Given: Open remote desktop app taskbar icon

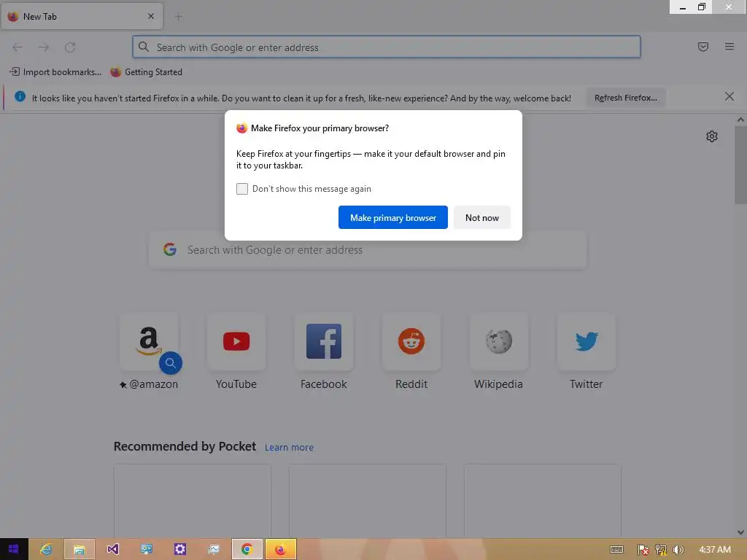Looking at the screenshot, I should click(x=146, y=549).
